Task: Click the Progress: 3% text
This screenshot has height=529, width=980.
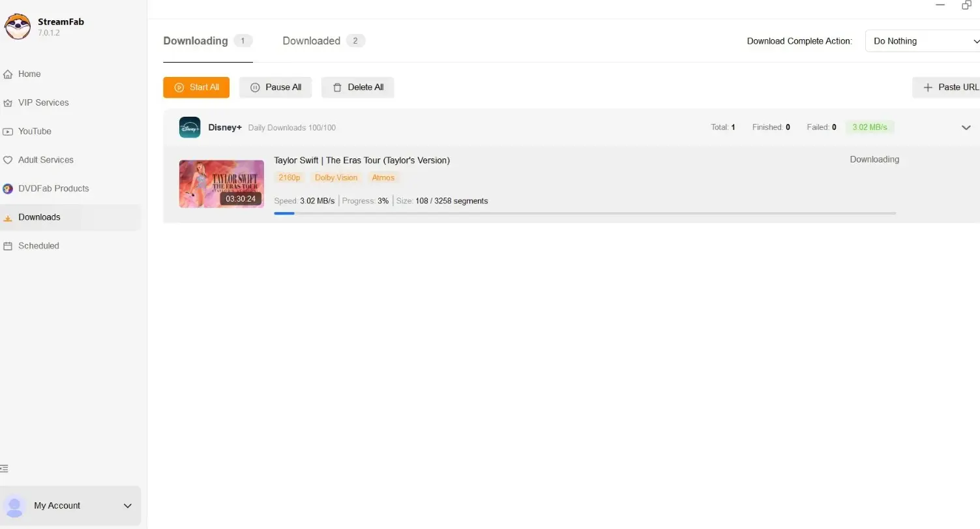Action: 365,201
